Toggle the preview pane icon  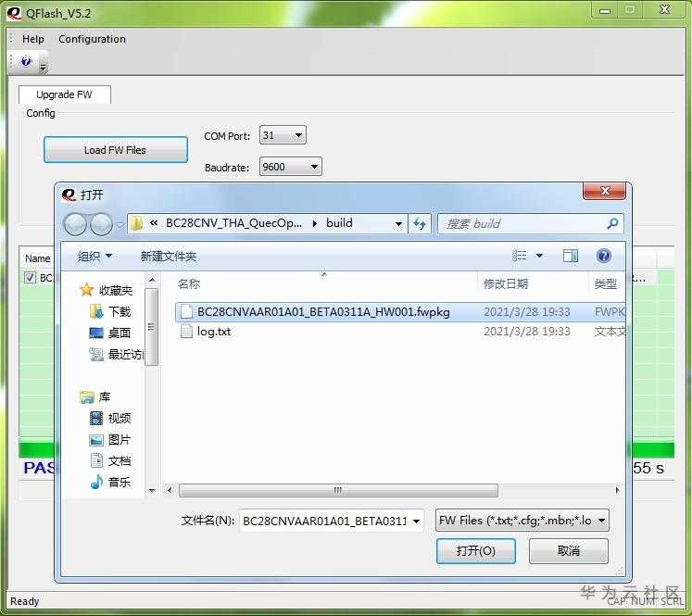pos(571,256)
